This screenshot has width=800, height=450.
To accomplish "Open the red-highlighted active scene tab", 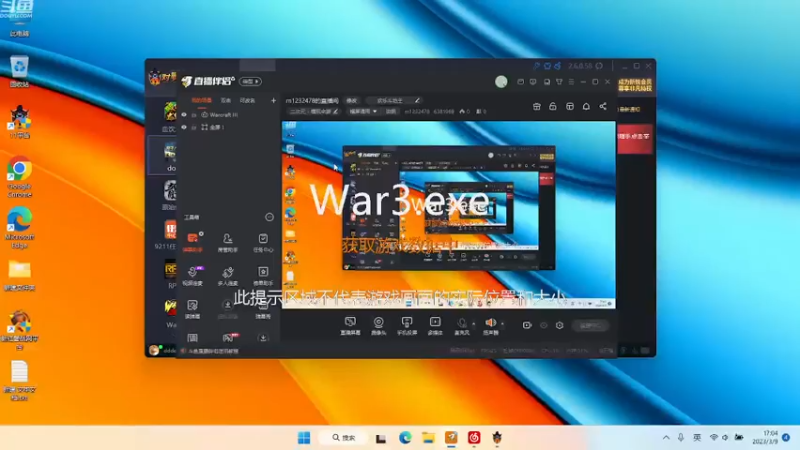I will click(202, 101).
